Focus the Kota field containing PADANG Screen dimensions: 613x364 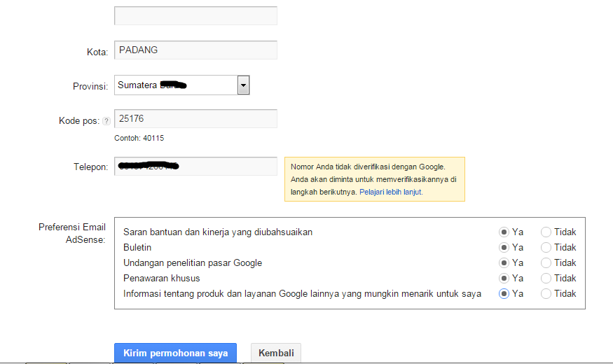pos(195,50)
